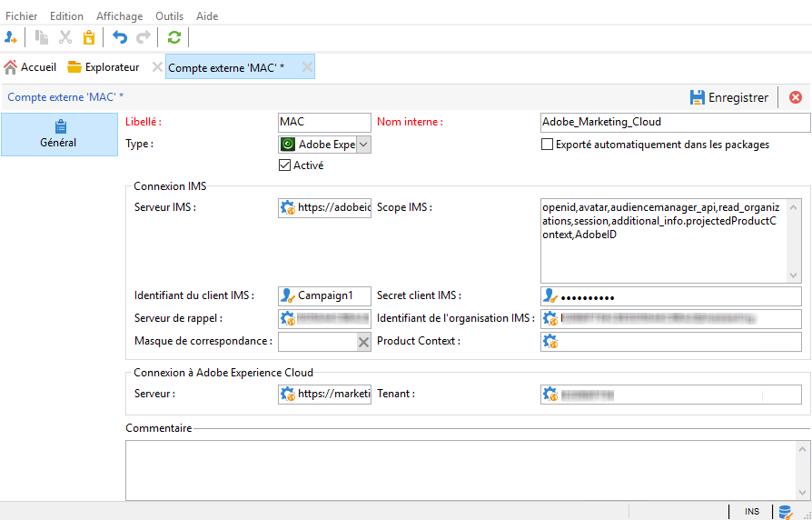Save with the Enregistrer button
812x520 pixels.
click(x=729, y=97)
